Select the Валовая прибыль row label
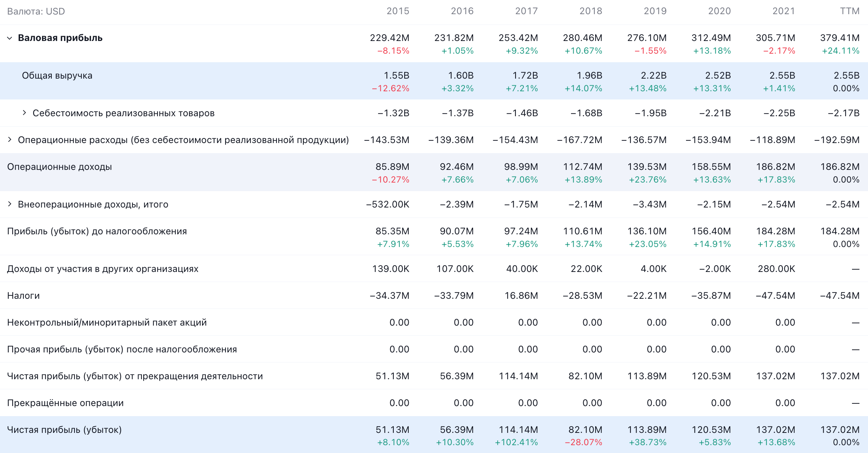 [x=60, y=38]
